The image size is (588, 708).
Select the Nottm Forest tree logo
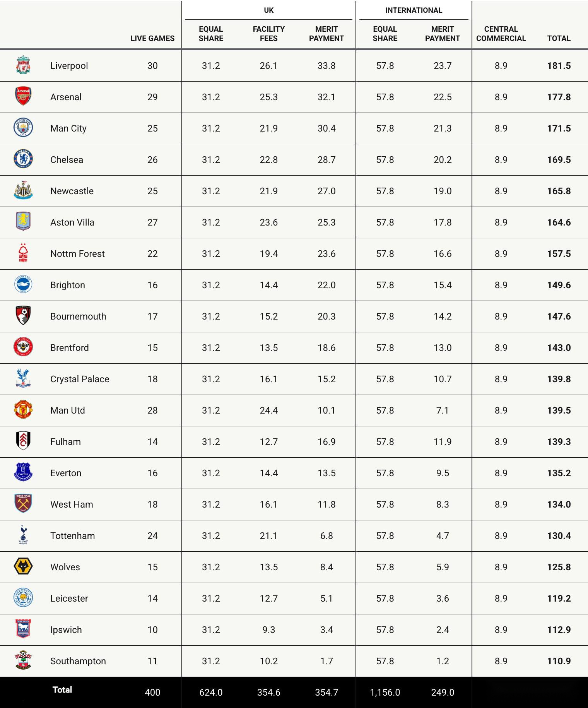click(23, 253)
